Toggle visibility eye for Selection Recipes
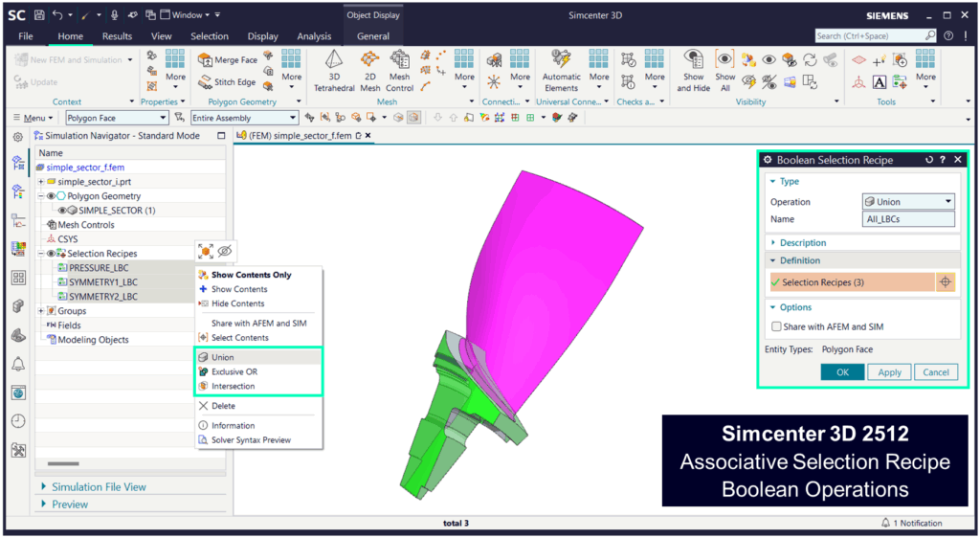980x538 pixels. click(52, 254)
